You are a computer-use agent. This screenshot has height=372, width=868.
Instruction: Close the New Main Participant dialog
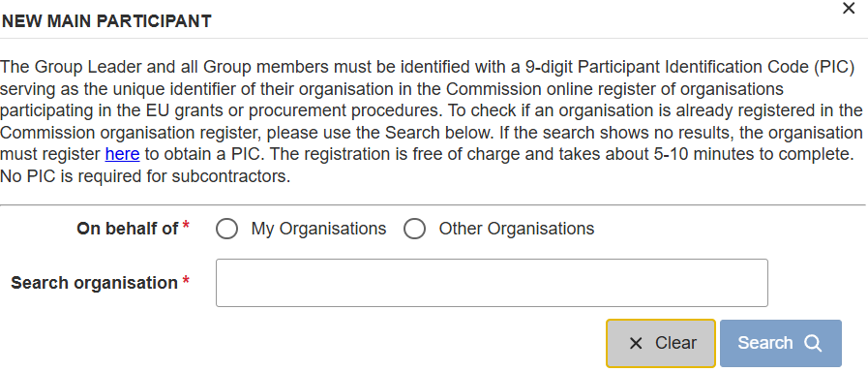pyautogui.click(x=848, y=9)
